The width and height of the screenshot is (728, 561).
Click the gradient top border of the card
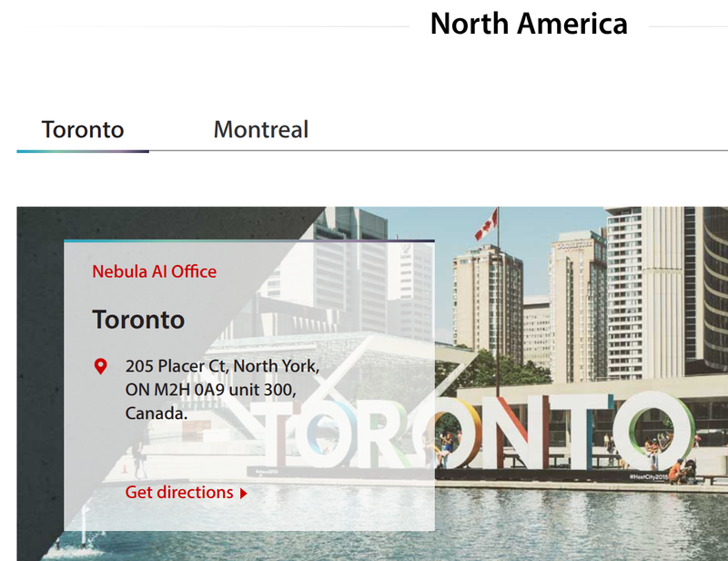(249, 240)
